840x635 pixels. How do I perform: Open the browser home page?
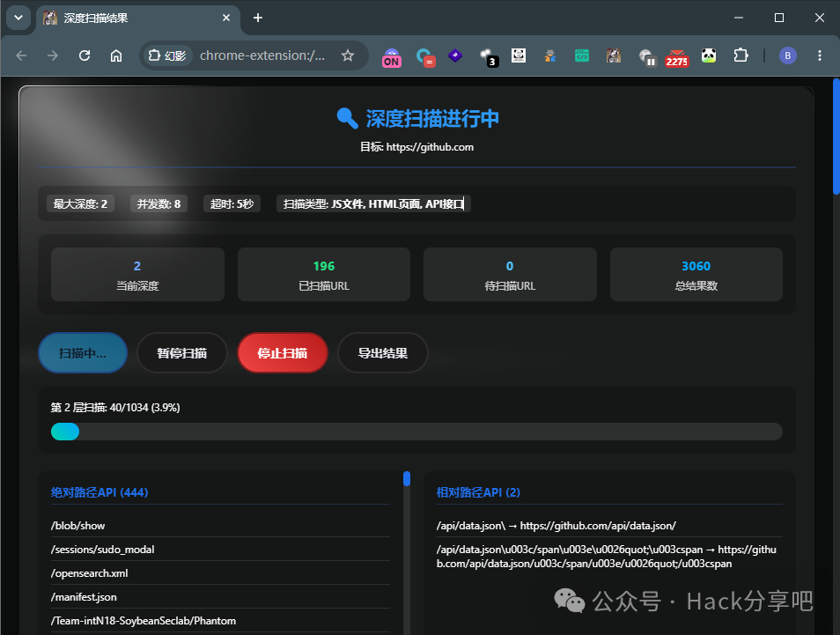(116, 55)
